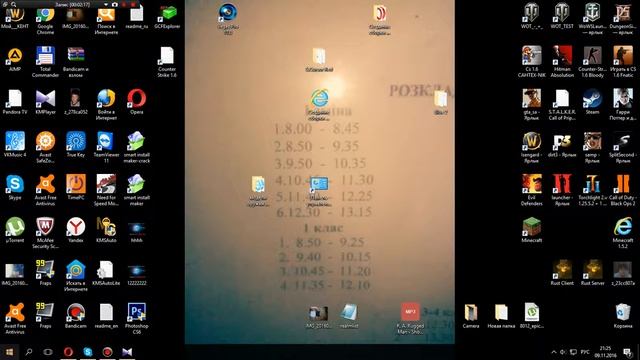Switch input language РУС indicator
The height and width of the screenshot is (360, 640).
[585, 352]
